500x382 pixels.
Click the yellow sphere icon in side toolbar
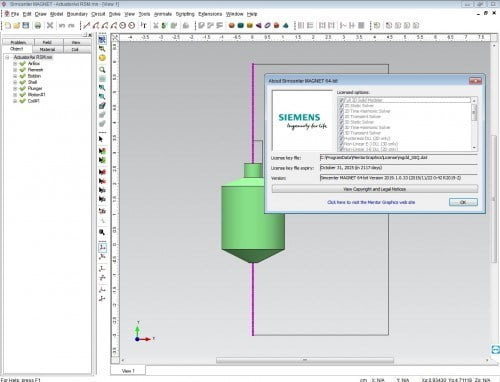tap(102, 58)
